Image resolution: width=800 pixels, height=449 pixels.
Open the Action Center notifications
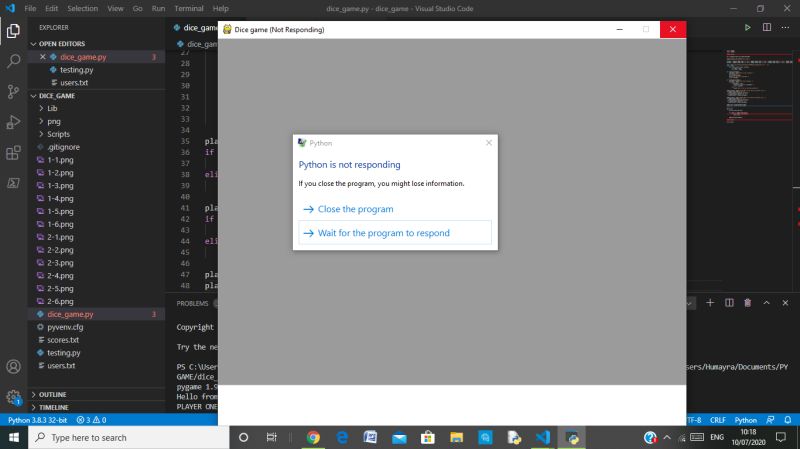coord(781,437)
